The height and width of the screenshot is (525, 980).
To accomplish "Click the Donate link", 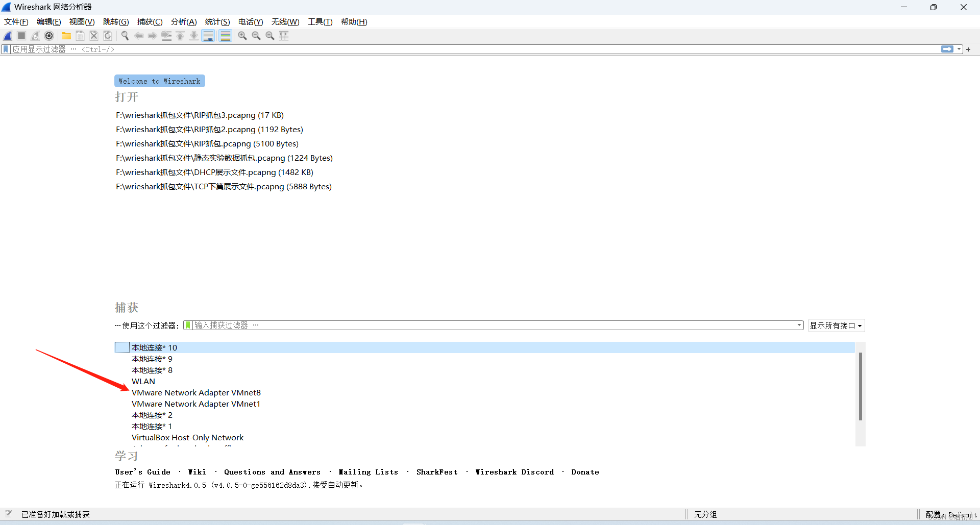I will (585, 472).
